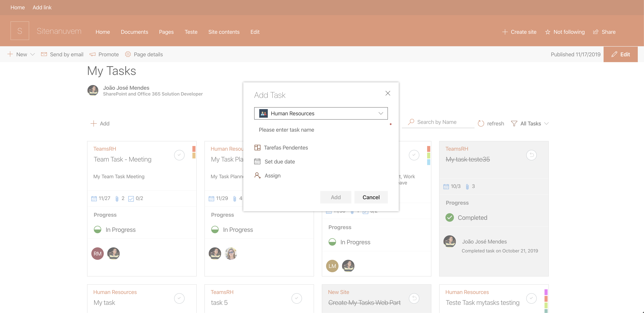This screenshot has width=644, height=313.
Task: Select the Edit menu item in top nav
Action: 255,32
